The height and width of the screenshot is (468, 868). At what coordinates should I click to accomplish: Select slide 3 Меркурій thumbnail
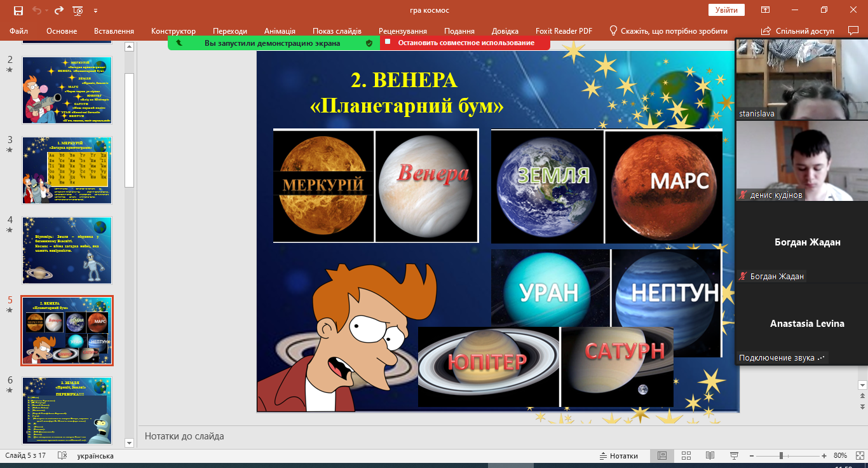[67, 170]
